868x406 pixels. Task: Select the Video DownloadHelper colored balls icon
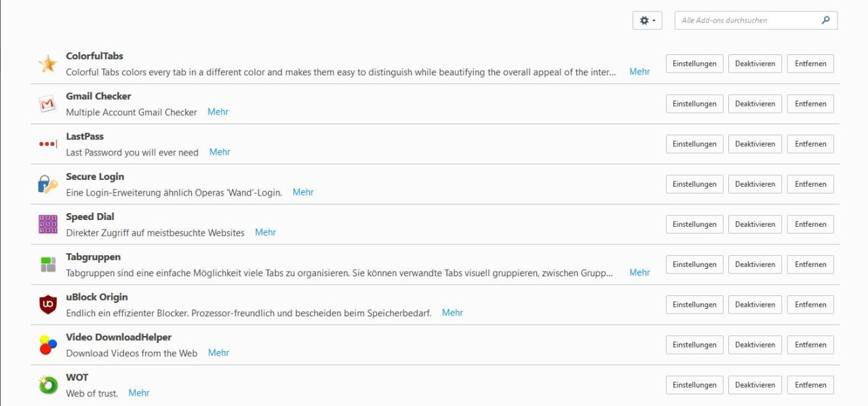pyautogui.click(x=47, y=345)
